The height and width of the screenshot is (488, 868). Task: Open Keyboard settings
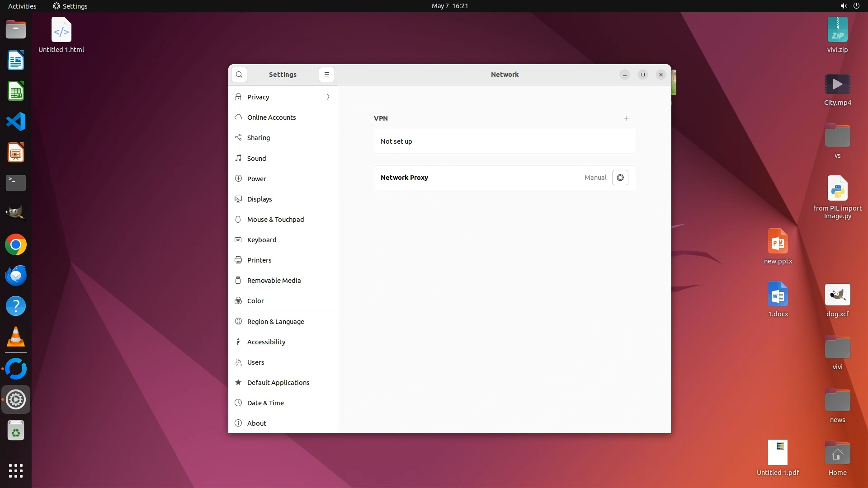(261, 240)
